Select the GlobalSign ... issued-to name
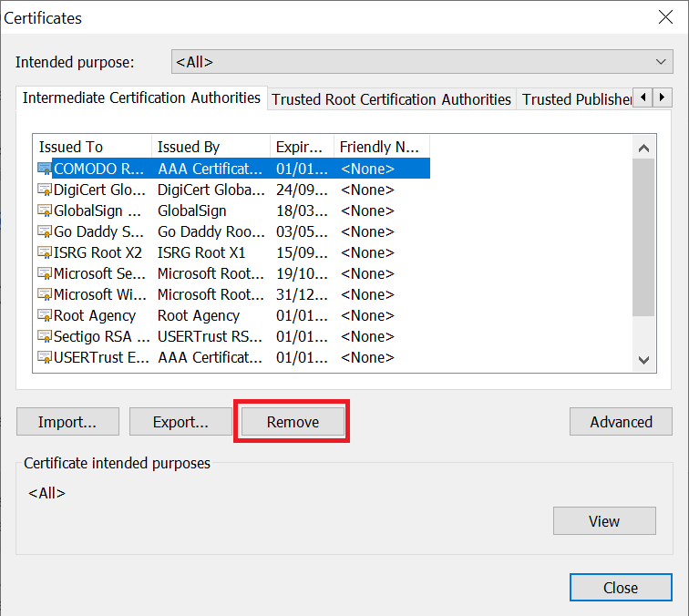 98,210
